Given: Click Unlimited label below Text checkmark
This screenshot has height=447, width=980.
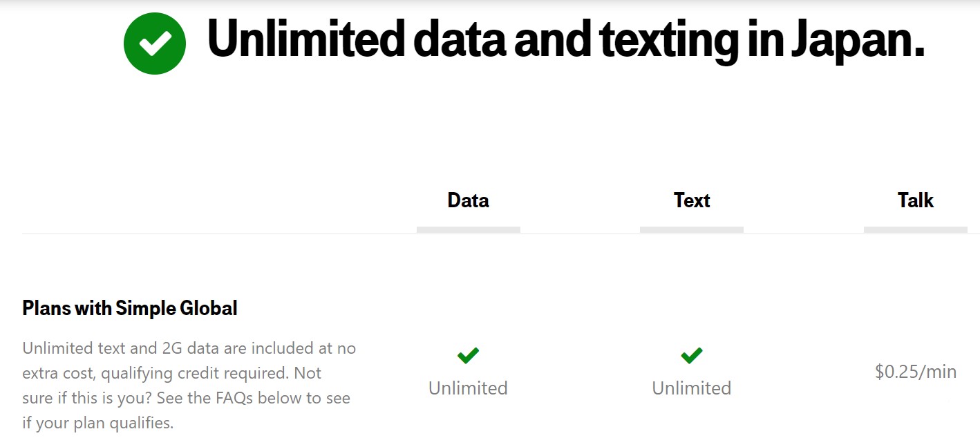Looking at the screenshot, I should point(692,388).
